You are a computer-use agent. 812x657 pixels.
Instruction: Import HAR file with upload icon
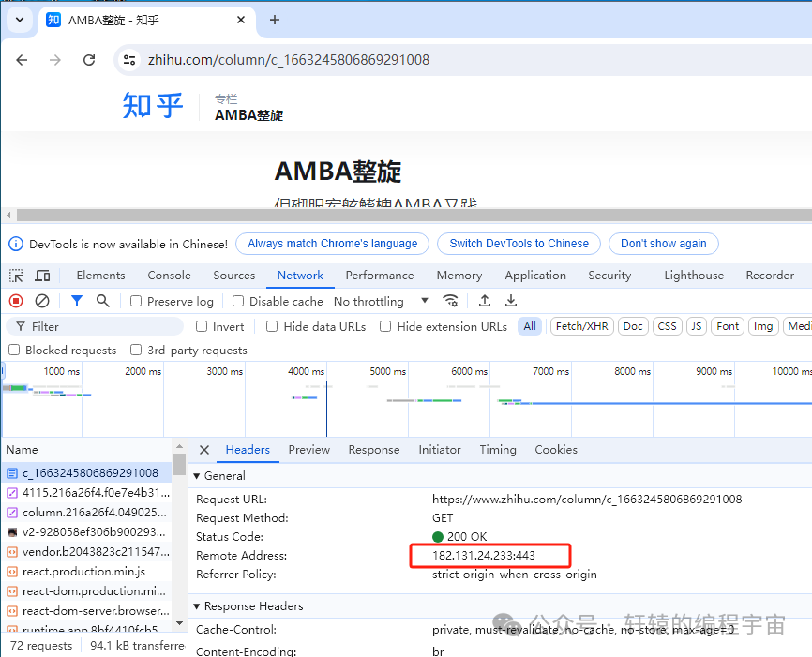coord(485,301)
